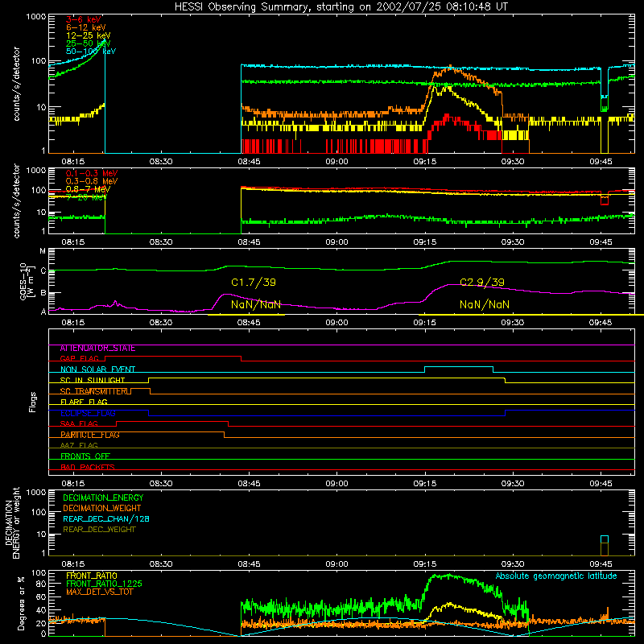Select the DECIMATION ENERGY or weight axis label
Screen dimensions: 644x644
[12, 522]
